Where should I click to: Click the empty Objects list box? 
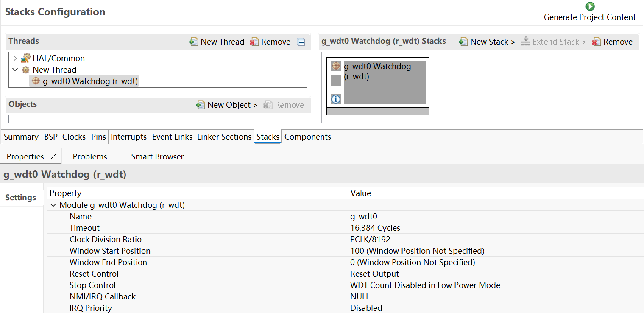point(158,119)
